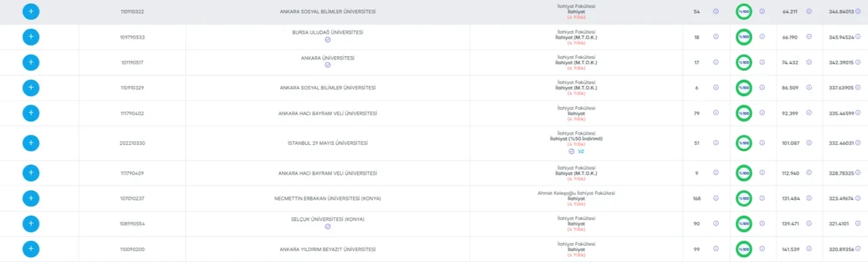The width and height of the screenshot is (868, 262).
Task: Click check badge under İlahiyat (%50 İndirimli)
Action: click(571, 152)
